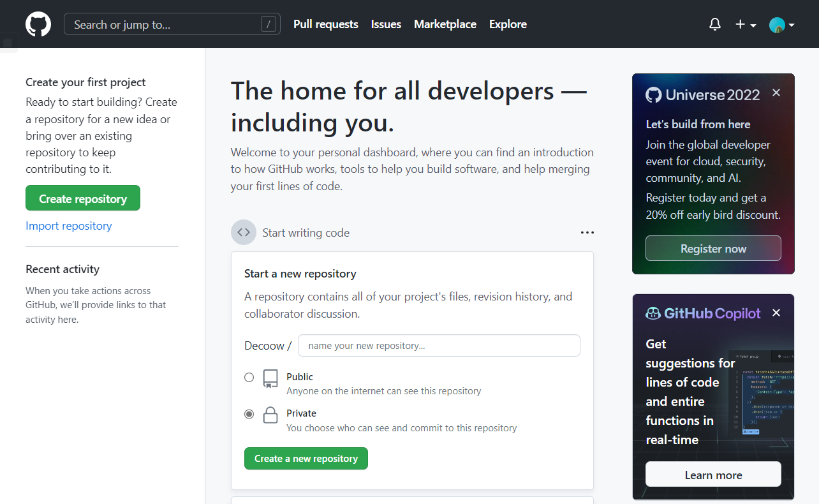Click Learn more about Copilot
This screenshot has width=819, height=504.
(x=713, y=475)
